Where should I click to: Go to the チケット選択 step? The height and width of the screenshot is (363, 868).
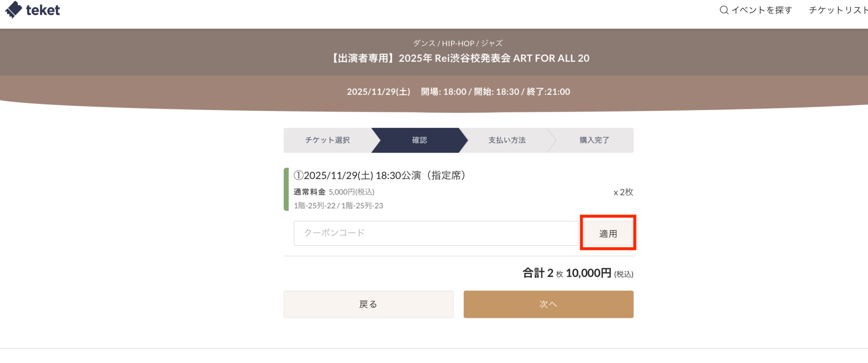[327, 140]
